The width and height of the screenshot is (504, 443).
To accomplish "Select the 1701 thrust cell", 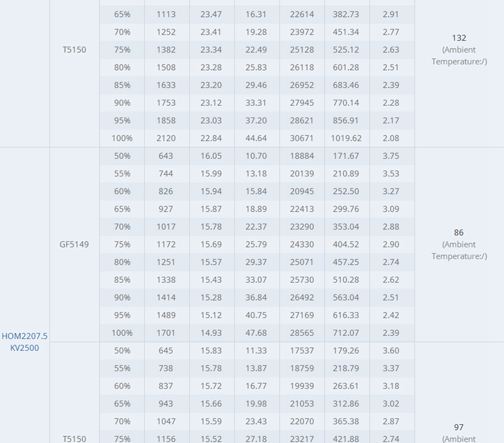I will click(x=167, y=333).
